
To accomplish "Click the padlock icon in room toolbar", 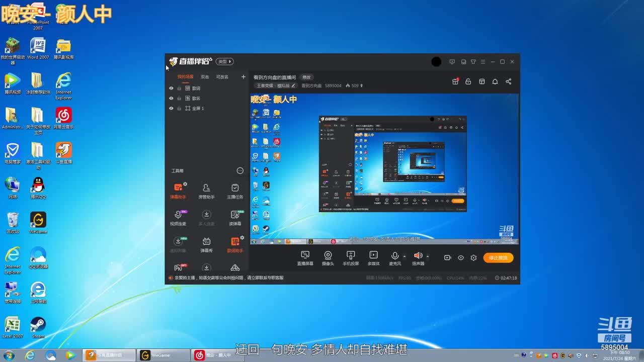I will pos(468,81).
